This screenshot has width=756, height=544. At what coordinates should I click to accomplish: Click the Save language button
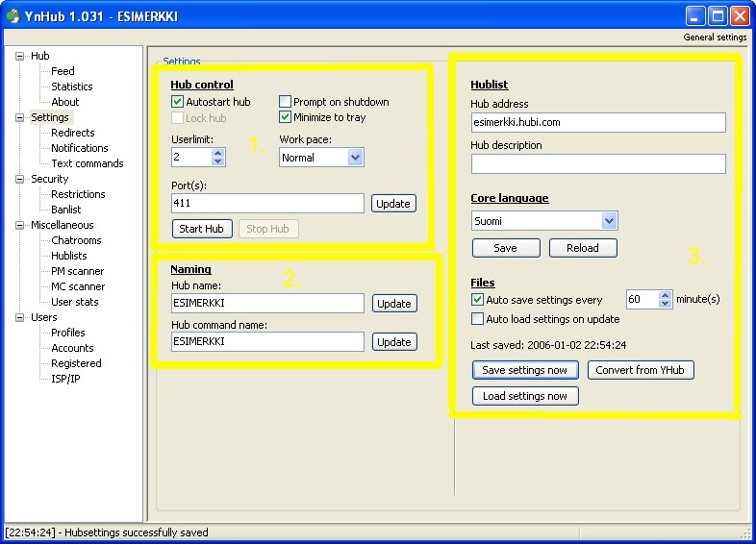[506, 248]
